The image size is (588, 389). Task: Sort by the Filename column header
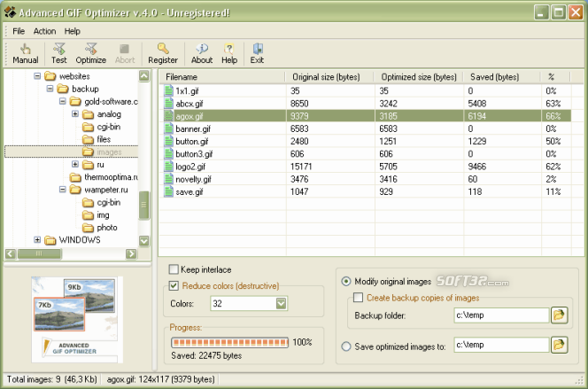[x=222, y=77]
